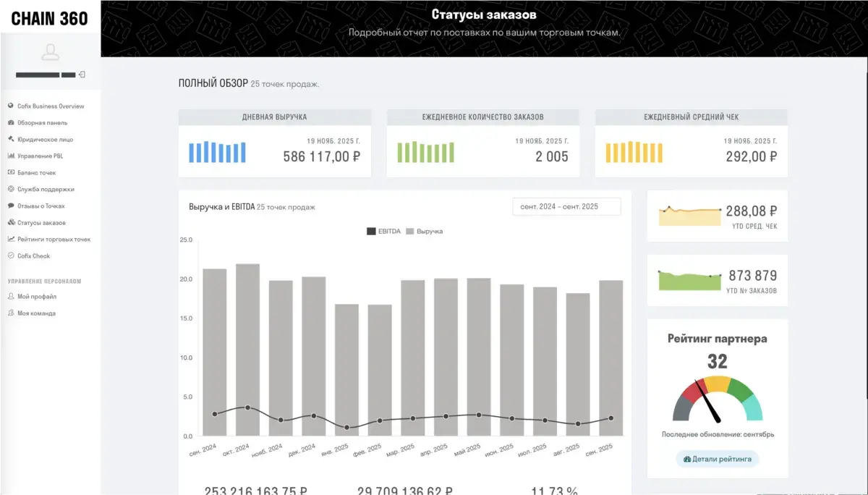Click the blue mini bar chart in Дневная выручка
The image size is (868, 495).
coord(217,152)
